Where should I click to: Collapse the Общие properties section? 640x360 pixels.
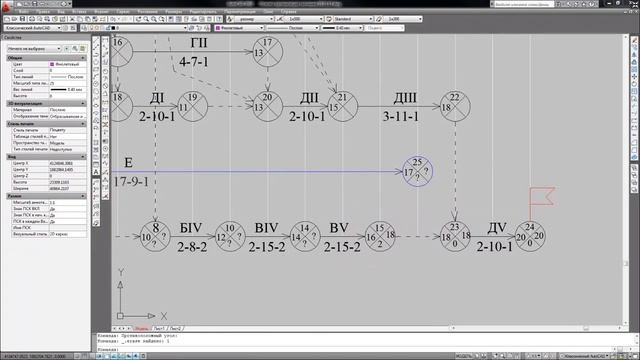coord(83,58)
